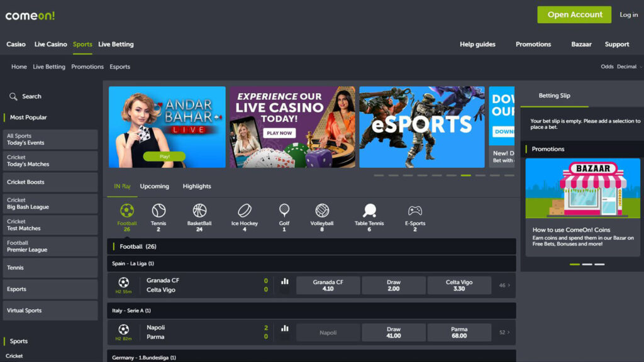
Task: Click the football icon beside Napoli
Action: (124, 329)
